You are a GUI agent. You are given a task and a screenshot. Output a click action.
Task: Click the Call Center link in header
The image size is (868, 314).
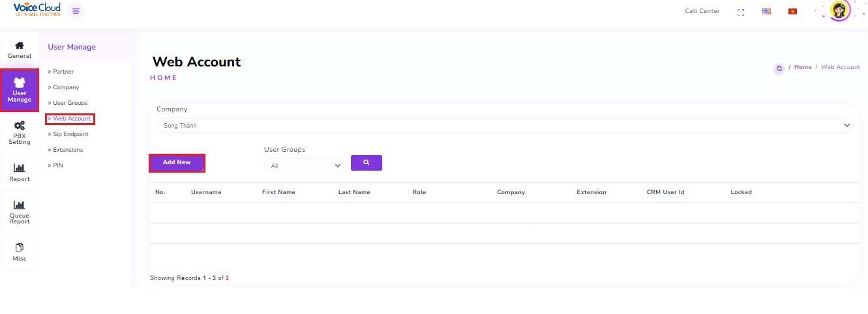[702, 11]
